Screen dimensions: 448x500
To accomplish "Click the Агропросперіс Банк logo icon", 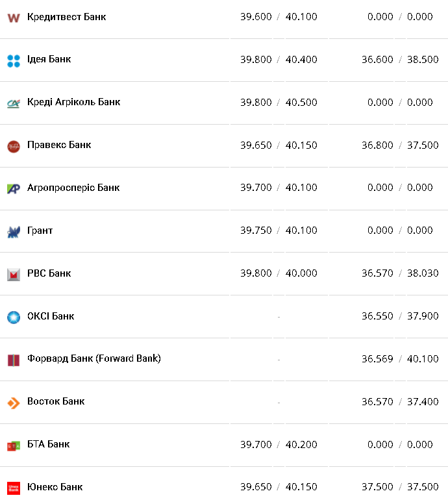I will point(14,188).
